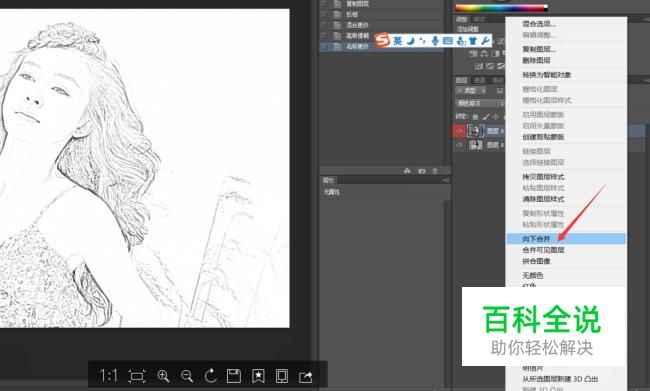Toggle visibility eye of the bottom layer
Image resolution: width=650 pixels, height=391 pixels.
tap(459, 145)
